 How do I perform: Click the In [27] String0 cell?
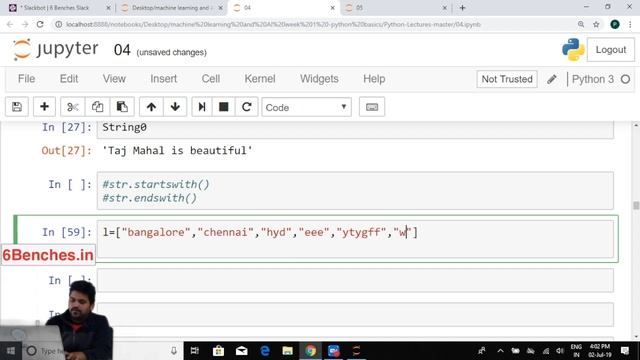click(x=355, y=129)
